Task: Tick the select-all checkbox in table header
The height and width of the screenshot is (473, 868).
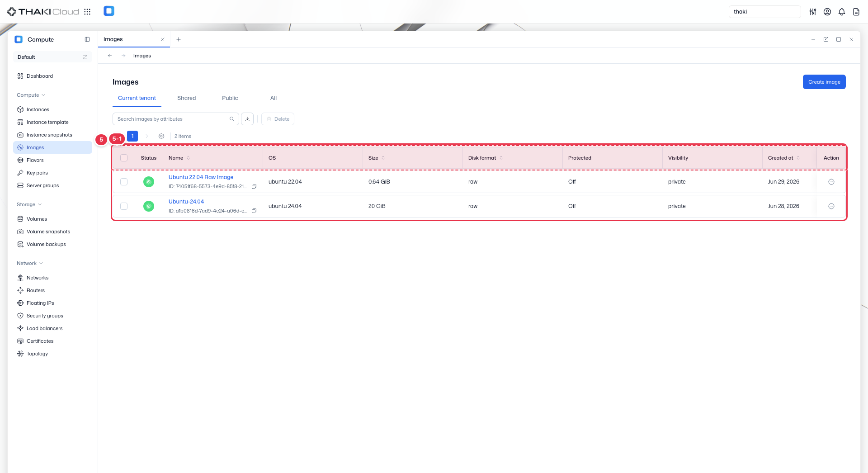Action: click(124, 158)
